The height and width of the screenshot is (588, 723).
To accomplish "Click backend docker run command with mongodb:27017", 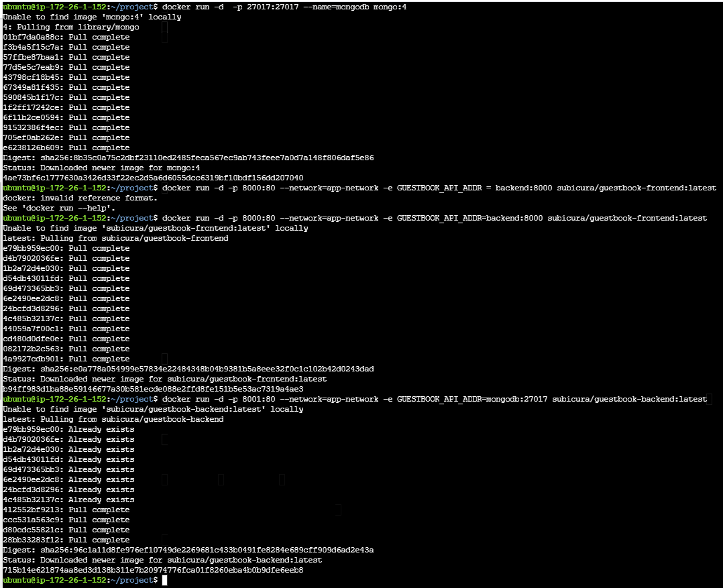I will [355, 400].
